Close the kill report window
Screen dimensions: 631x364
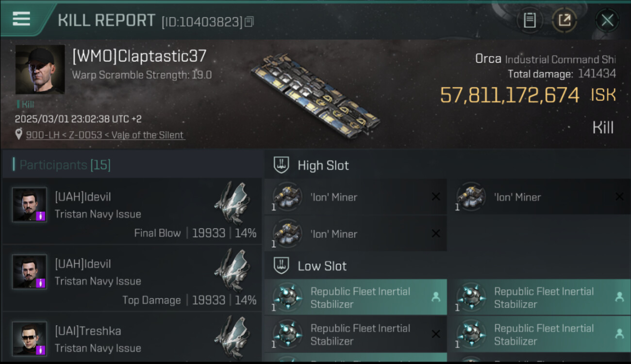[607, 20]
